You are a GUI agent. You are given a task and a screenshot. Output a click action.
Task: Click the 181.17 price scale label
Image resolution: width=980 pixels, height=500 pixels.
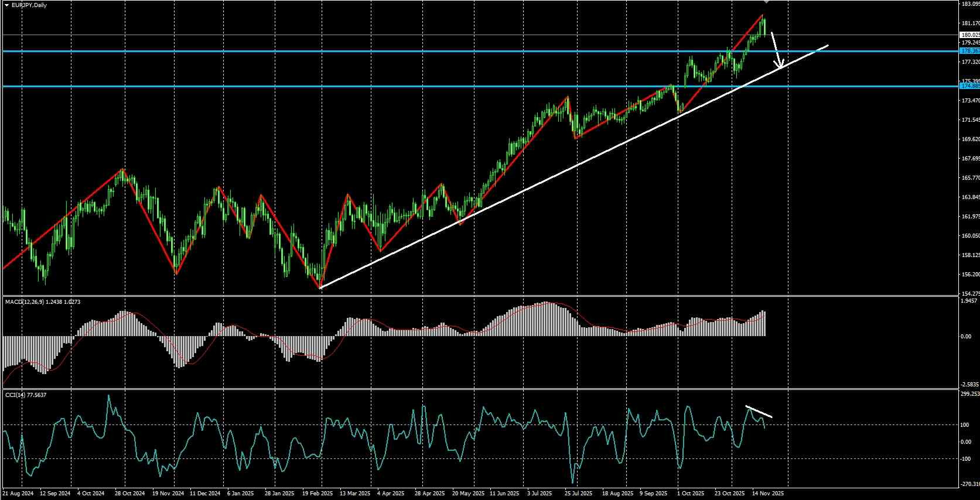pyautogui.click(x=971, y=23)
